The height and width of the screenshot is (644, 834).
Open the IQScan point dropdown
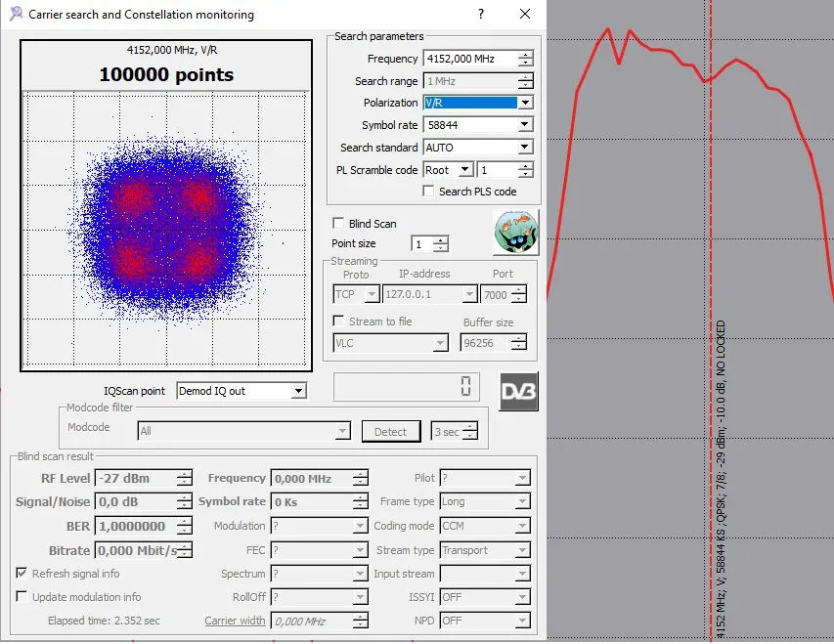(x=298, y=391)
